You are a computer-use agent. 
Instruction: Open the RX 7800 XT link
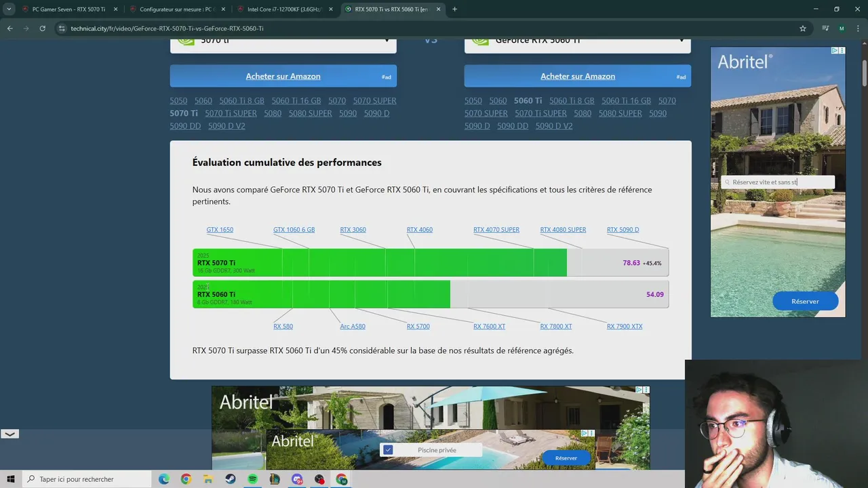click(x=556, y=326)
